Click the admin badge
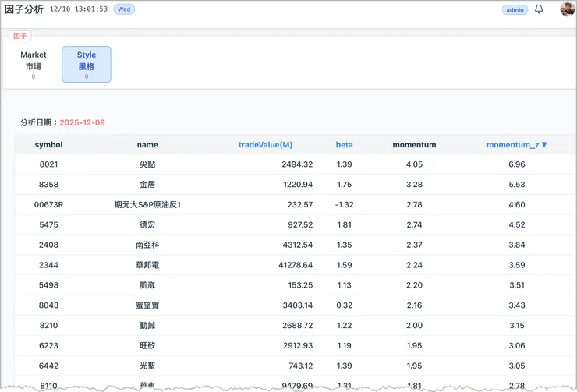The width and height of the screenshot is (577, 392). 515,10
